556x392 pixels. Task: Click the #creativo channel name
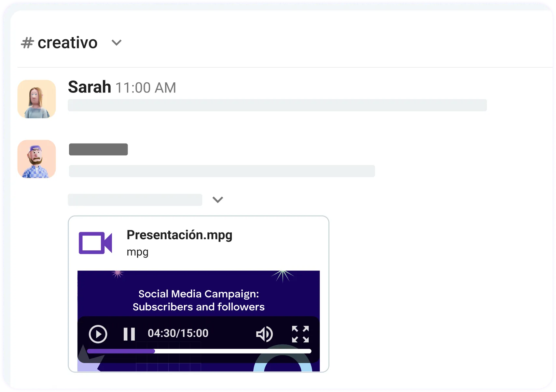coord(59,43)
